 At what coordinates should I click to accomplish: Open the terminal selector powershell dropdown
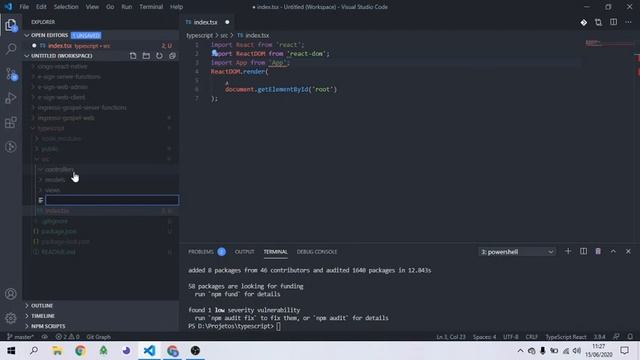tap(516, 252)
